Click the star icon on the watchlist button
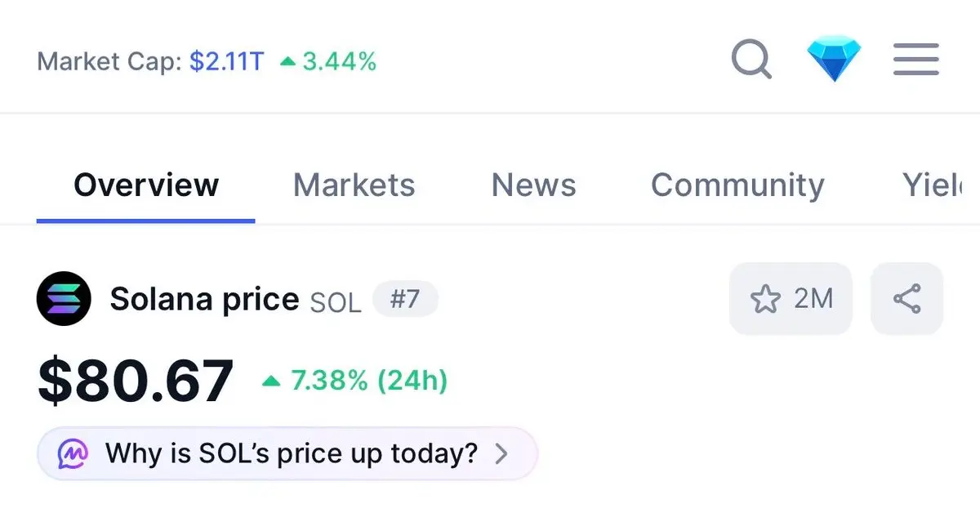980x522 pixels. coord(765,300)
